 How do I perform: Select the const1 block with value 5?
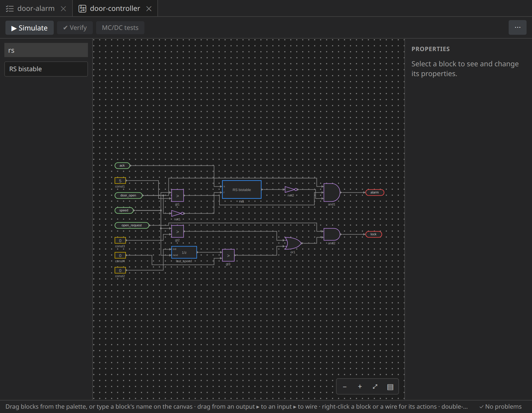[120, 181]
